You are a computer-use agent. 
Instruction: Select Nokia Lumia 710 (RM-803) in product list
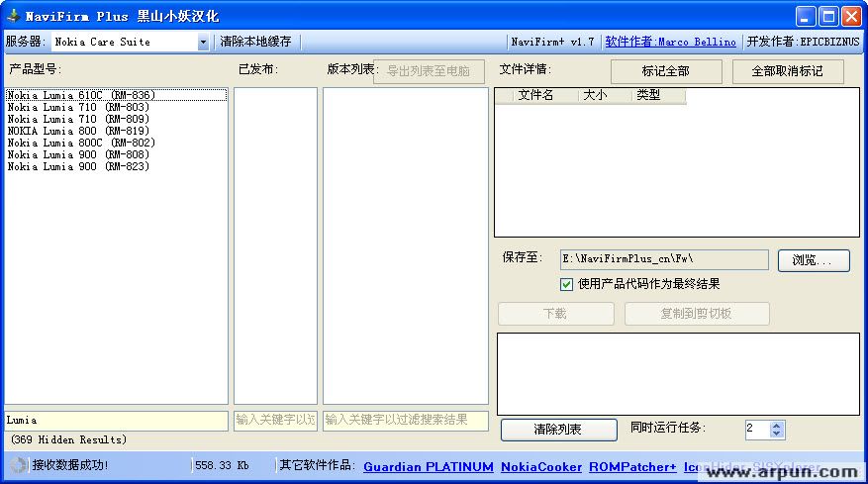click(78, 107)
